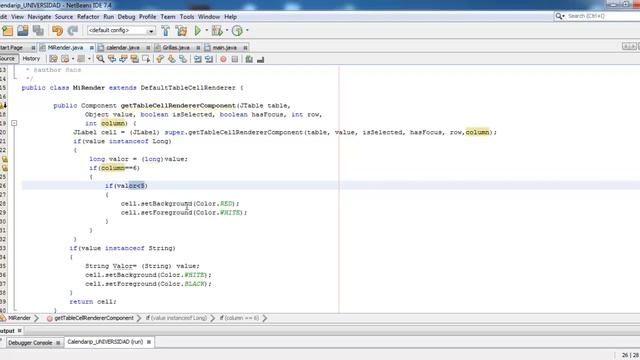This screenshot has width=640, height=360.
Task: Previous Bookmark editor icon
Action: pos(160,59)
